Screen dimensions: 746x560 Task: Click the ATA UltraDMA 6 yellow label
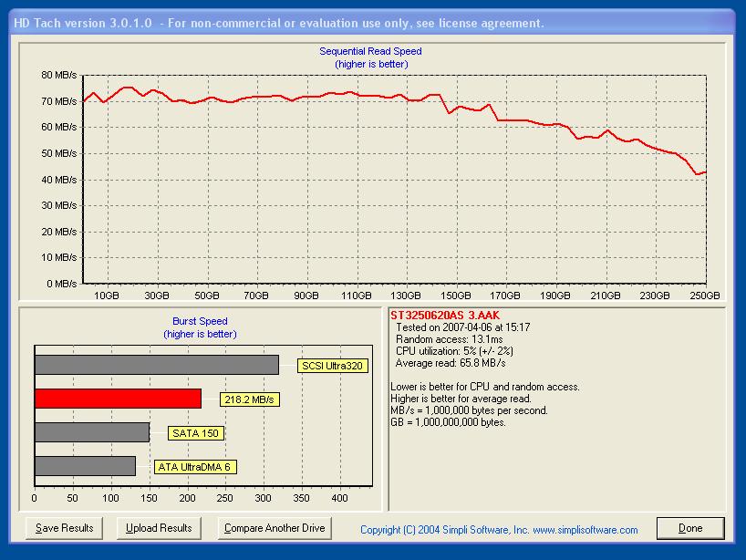pyautogui.click(x=195, y=467)
